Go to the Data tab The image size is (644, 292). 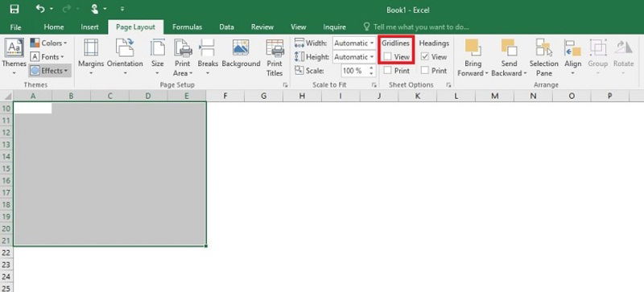click(226, 27)
